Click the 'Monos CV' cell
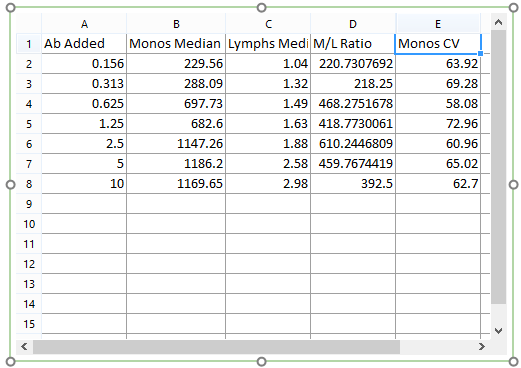This screenshot has height=368, width=521. click(x=438, y=44)
